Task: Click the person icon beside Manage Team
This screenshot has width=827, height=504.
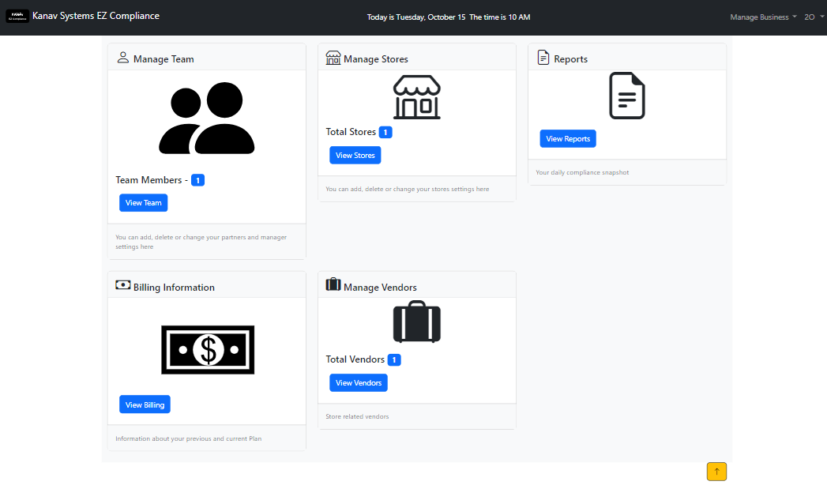Action: 122,57
